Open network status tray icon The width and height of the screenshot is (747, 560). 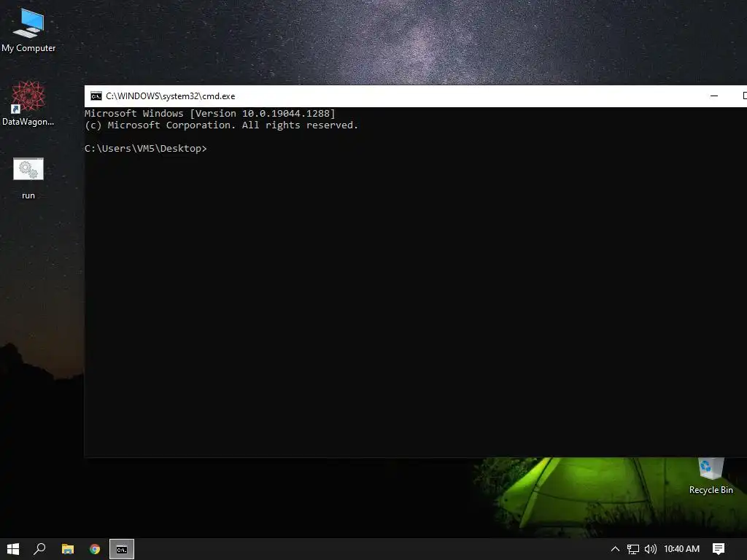click(632, 549)
